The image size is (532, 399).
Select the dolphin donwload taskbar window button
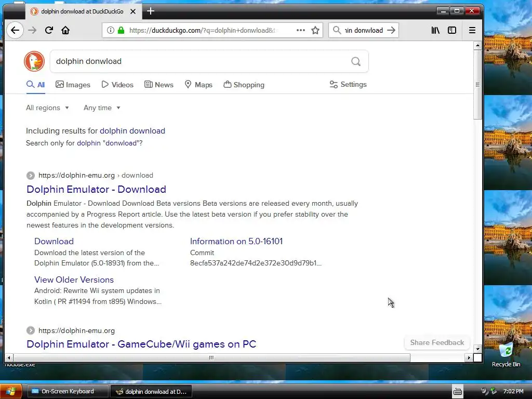[x=151, y=392]
